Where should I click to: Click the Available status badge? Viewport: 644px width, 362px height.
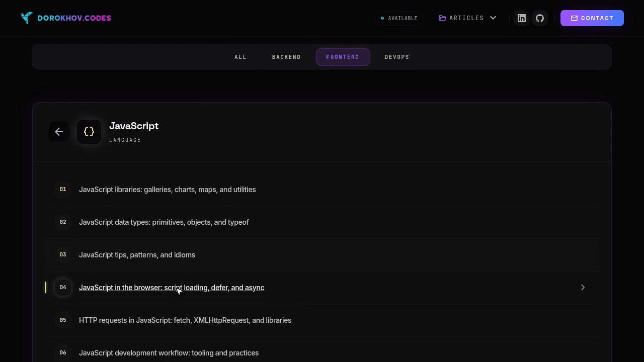399,18
